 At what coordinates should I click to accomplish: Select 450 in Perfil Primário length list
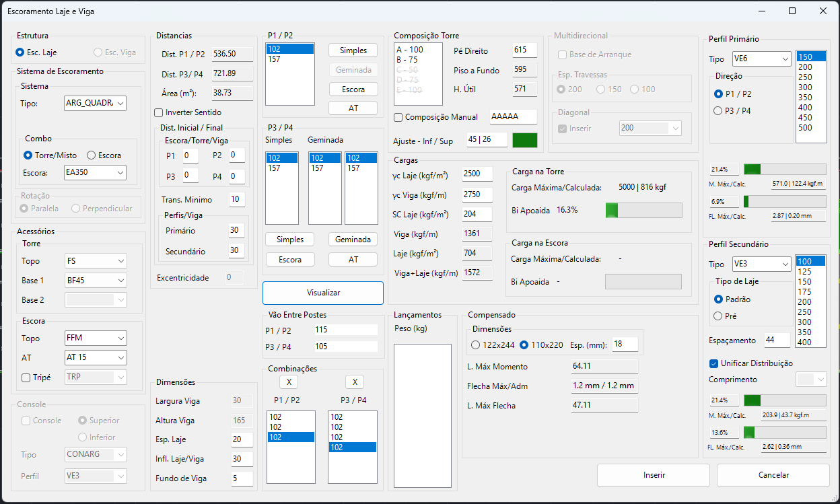810,118
